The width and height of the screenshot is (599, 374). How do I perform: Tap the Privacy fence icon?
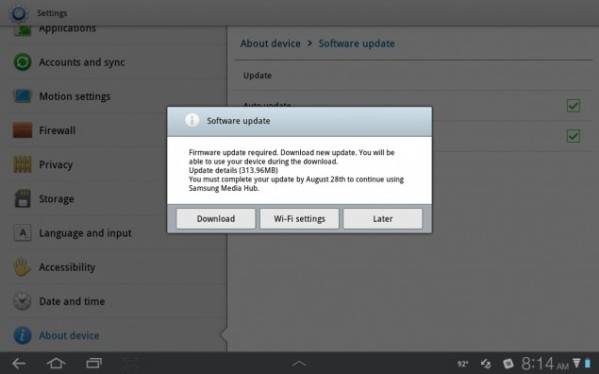[23, 164]
